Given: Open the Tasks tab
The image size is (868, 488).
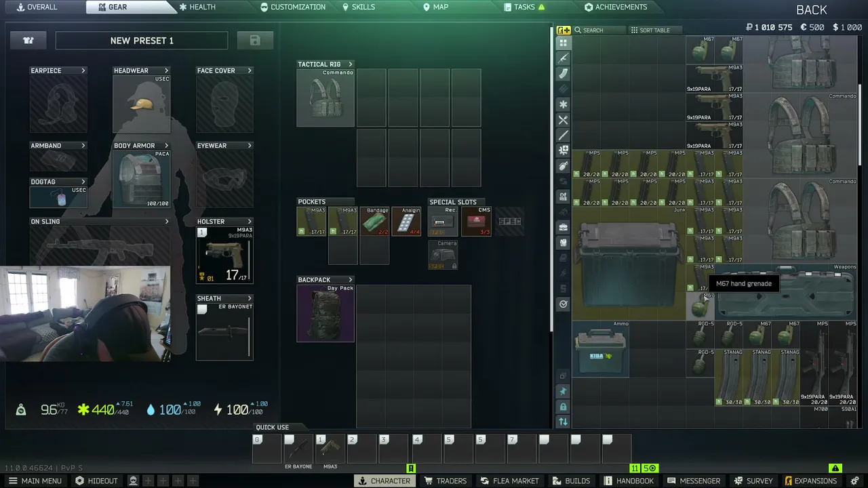Looking at the screenshot, I should (525, 7).
